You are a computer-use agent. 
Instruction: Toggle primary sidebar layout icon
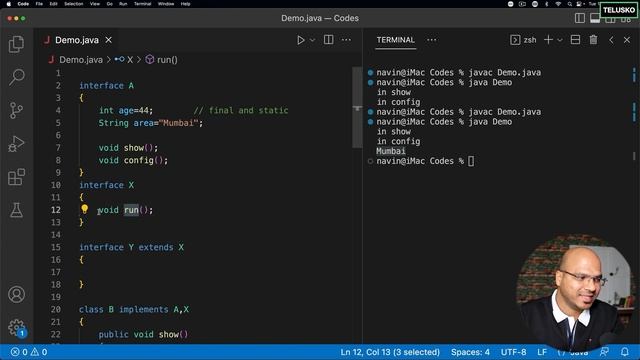click(x=580, y=18)
